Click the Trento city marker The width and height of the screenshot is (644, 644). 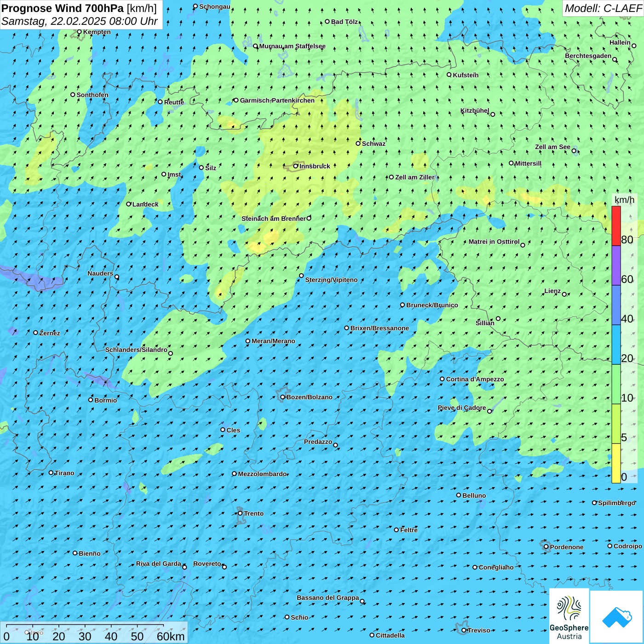click(240, 513)
